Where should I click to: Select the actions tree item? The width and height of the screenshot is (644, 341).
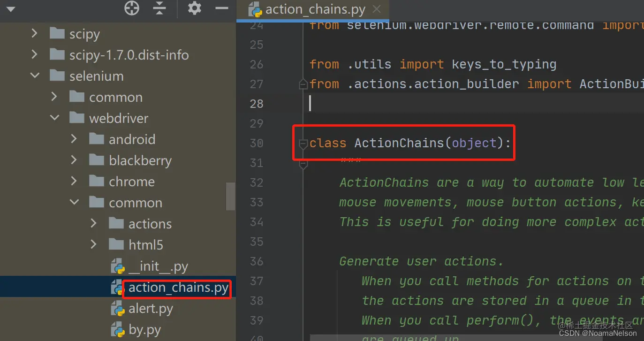click(x=150, y=224)
